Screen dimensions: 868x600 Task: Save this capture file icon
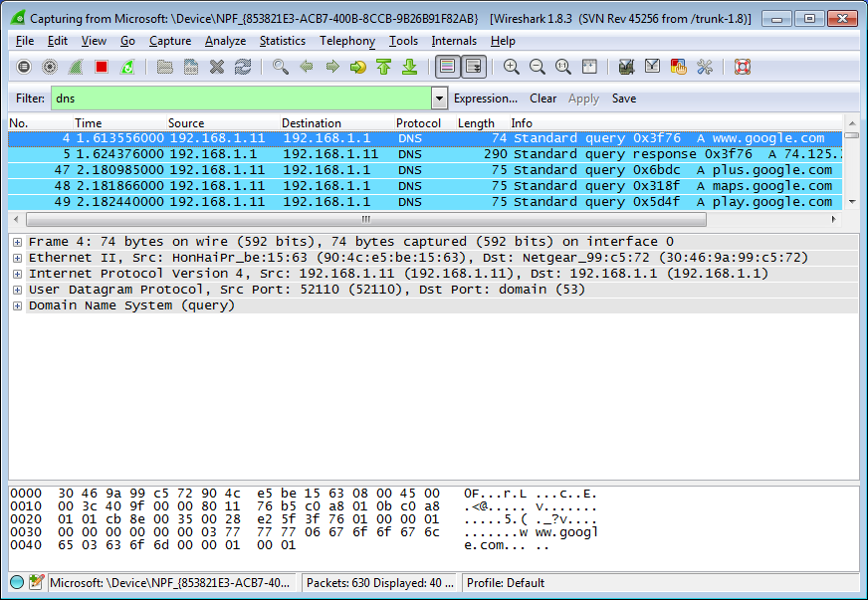[191, 67]
